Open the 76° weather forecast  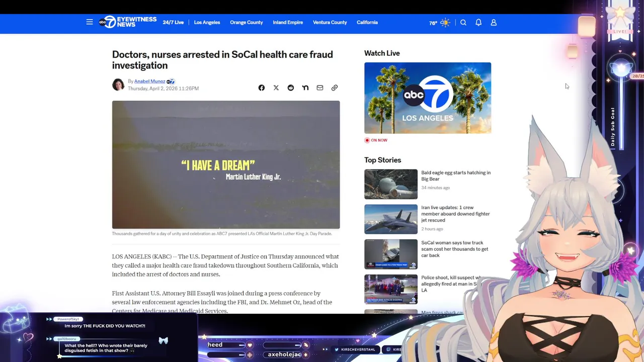pyautogui.click(x=439, y=23)
